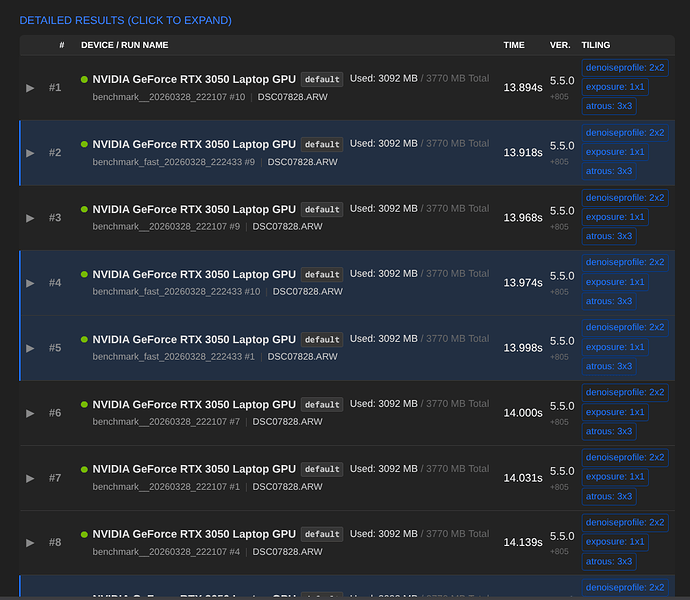Click the green status dot in row #2
This screenshot has width=690, height=600.
click(84, 144)
